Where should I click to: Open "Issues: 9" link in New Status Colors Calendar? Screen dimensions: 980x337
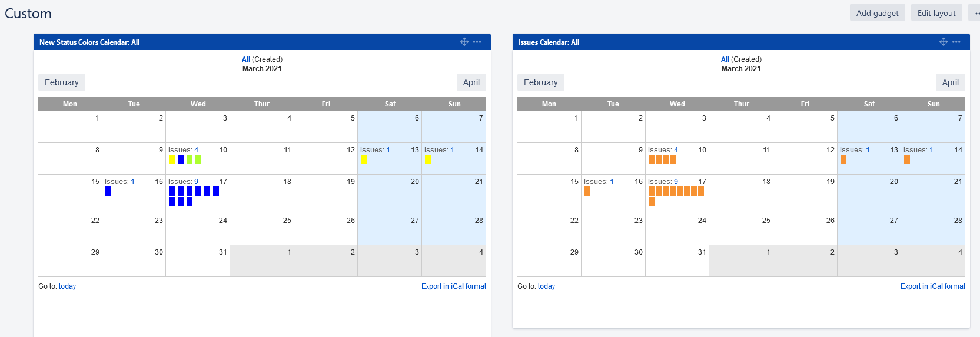click(196, 182)
